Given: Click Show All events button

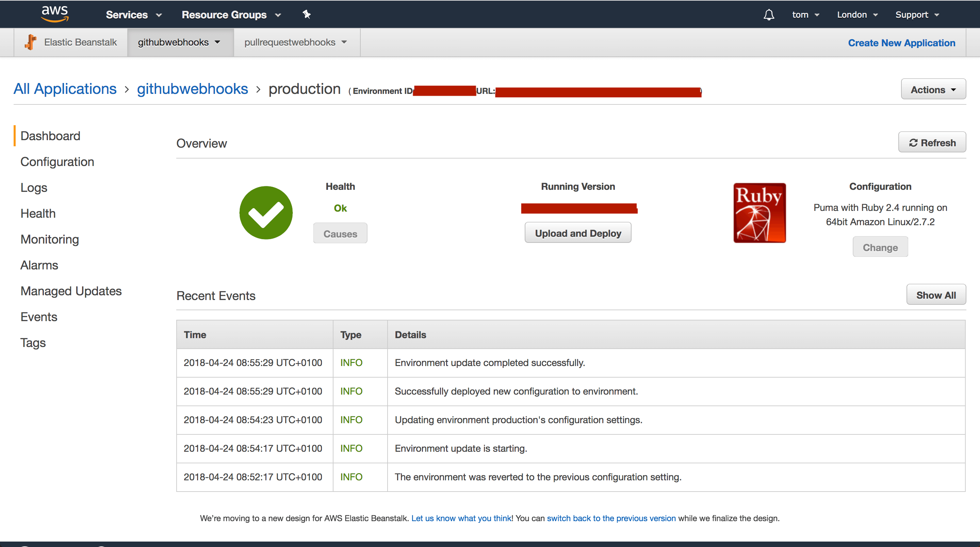Looking at the screenshot, I should (936, 295).
